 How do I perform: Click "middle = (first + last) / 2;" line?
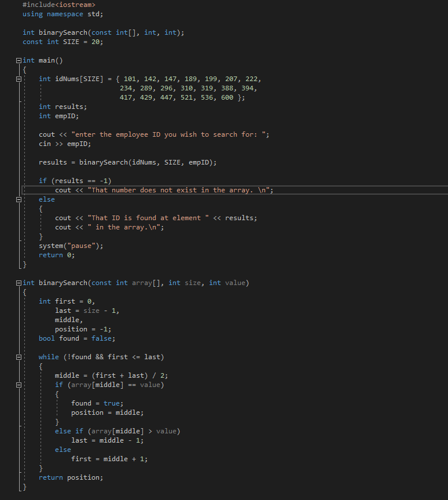pos(111,375)
